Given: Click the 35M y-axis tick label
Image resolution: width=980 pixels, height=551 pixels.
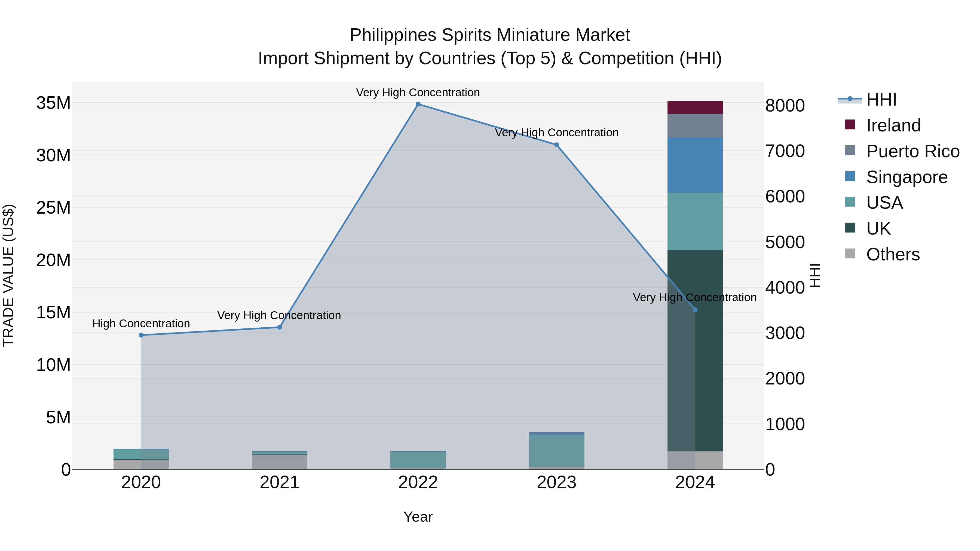Looking at the screenshot, I should tap(53, 103).
